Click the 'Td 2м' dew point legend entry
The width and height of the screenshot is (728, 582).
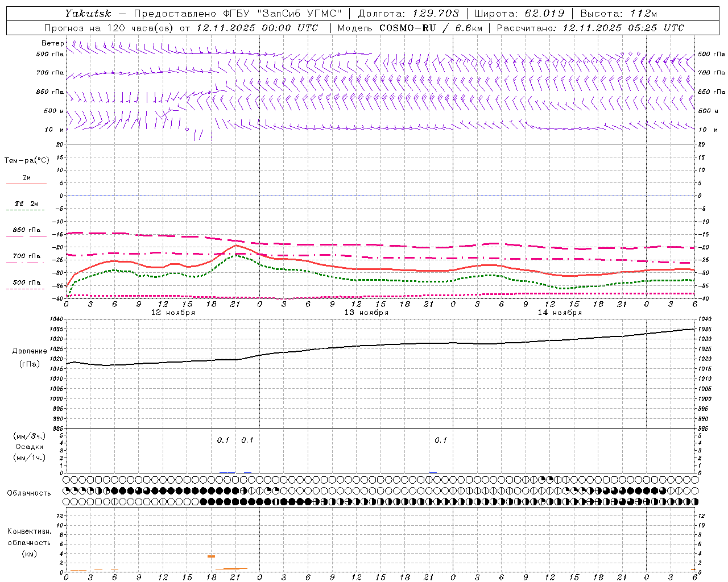coord(26,203)
